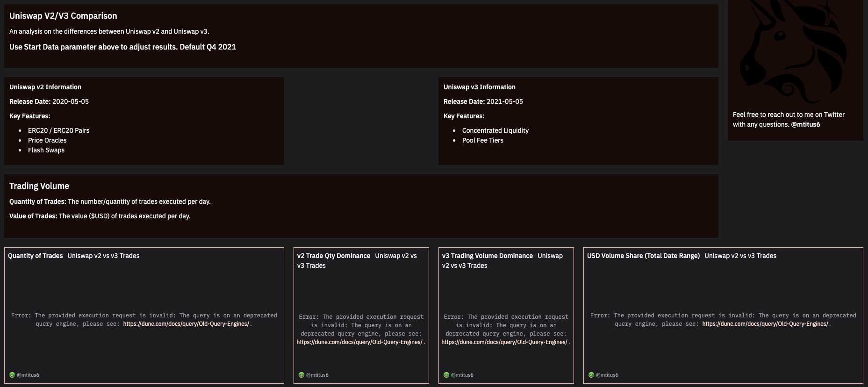Click @mtitus6 author under v2 Trade Qty Dominance
Viewport: 868px width, 387px height.
click(317, 375)
